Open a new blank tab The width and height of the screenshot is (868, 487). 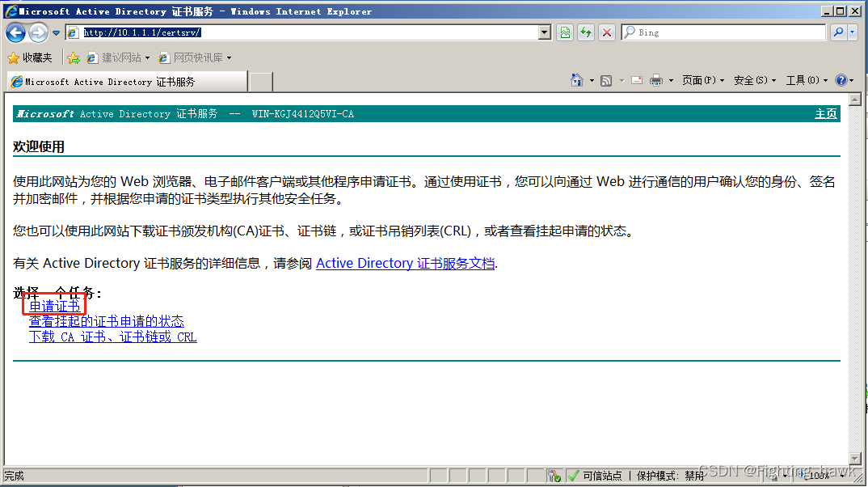pos(261,82)
